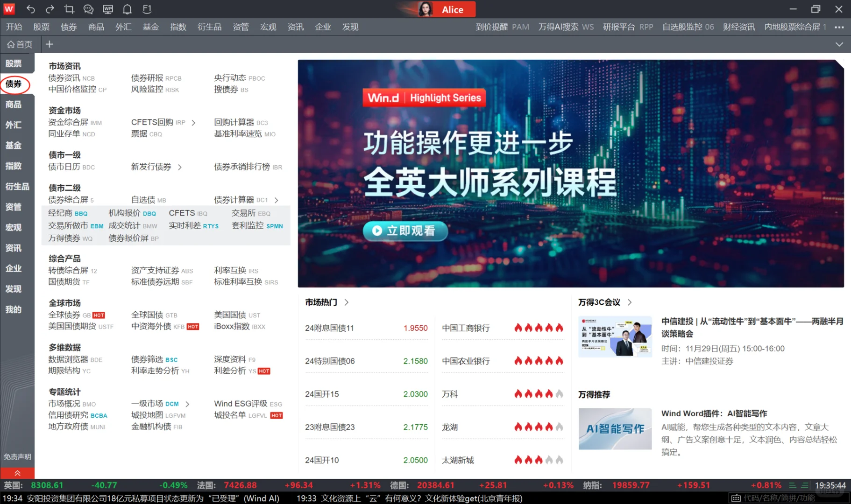Select 中国工商银行 in the hot list
Screen dimensions: 851x504
pos(466,328)
